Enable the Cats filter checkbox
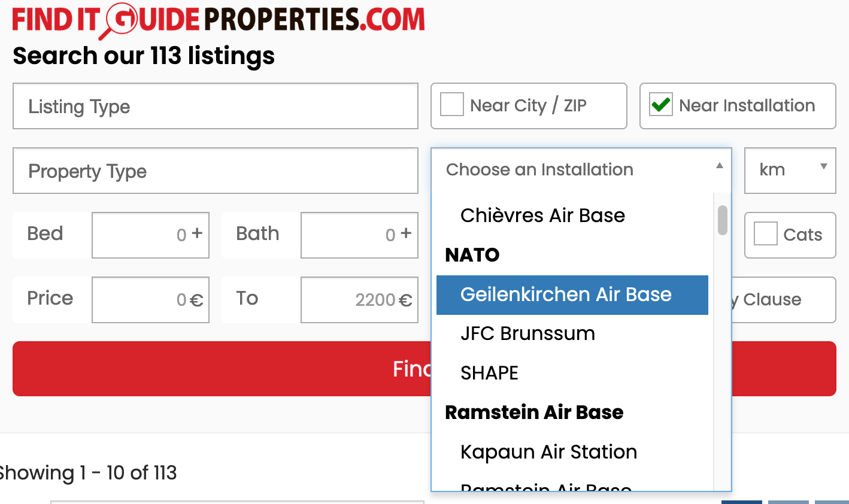 tap(765, 235)
